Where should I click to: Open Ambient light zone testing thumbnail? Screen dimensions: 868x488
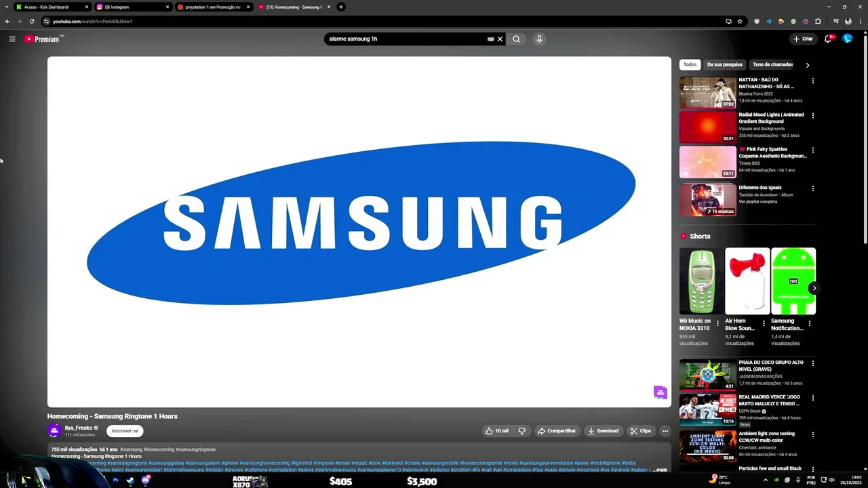click(708, 446)
